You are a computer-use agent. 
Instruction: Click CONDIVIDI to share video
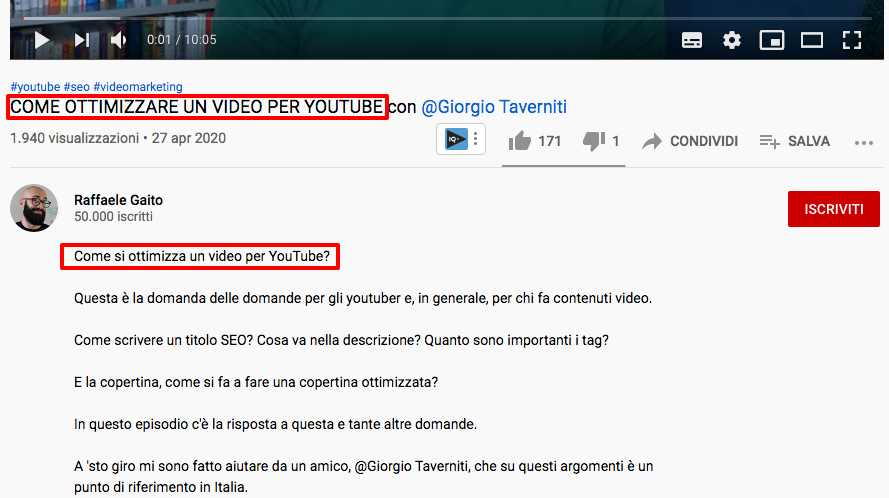point(690,141)
